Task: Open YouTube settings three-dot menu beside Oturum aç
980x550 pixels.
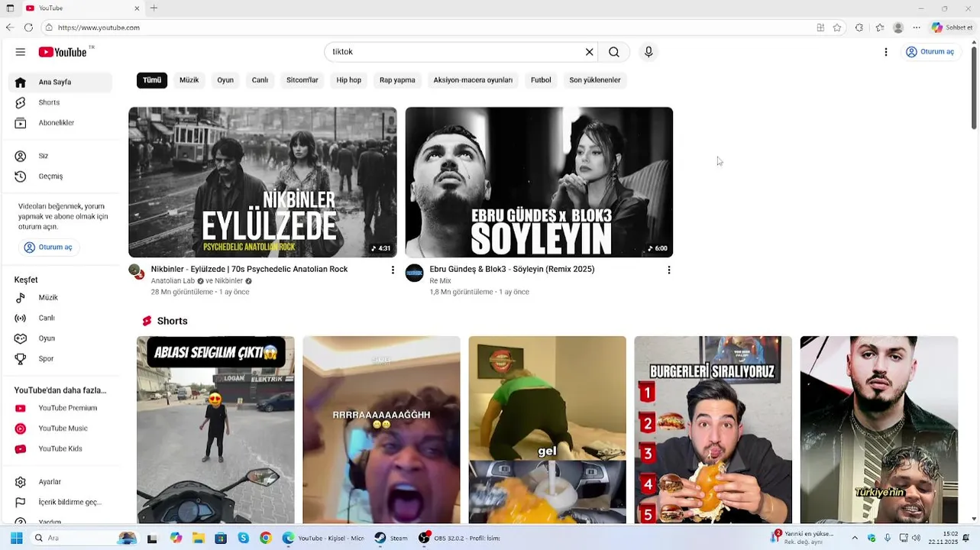Action: pyautogui.click(x=886, y=52)
